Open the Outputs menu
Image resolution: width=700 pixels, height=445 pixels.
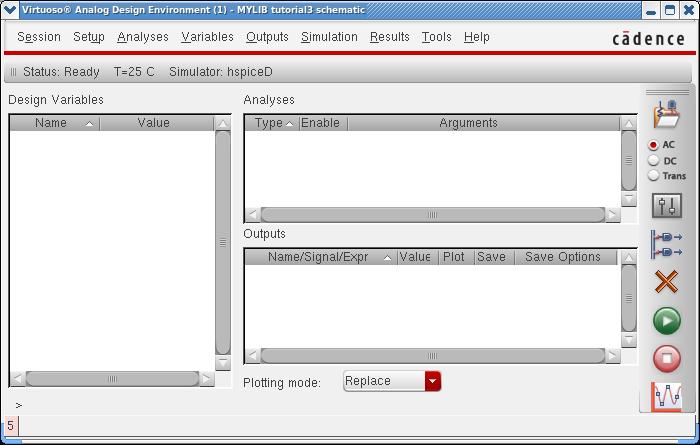[x=267, y=37]
